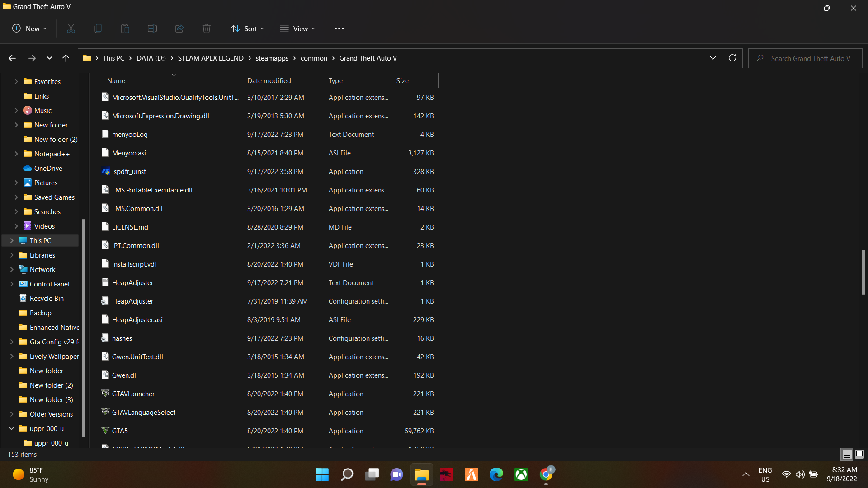The image size is (868, 488).
Task: Click the Cut scissors icon in toolbar
Action: (x=71, y=28)
